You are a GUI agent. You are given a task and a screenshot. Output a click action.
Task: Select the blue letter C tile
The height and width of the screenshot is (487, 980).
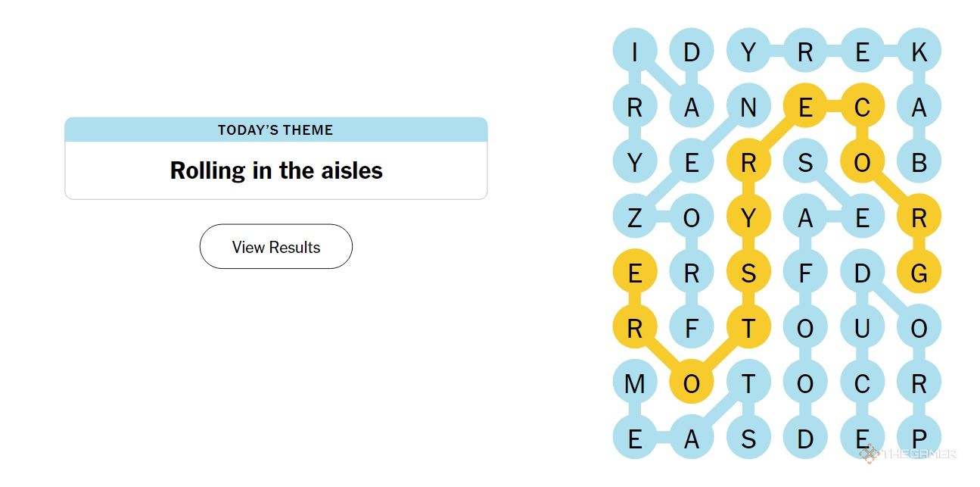click(x=862, y=384)
